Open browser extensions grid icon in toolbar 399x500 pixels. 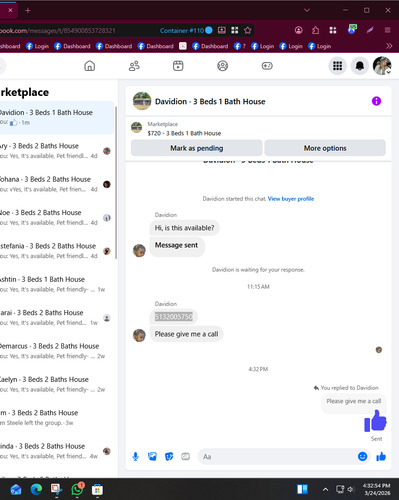[x=333, y=30]
